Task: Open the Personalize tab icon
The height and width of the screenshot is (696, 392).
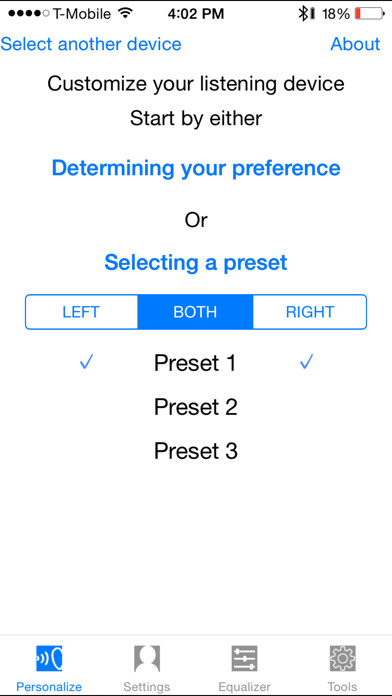Action: (49, 658)
